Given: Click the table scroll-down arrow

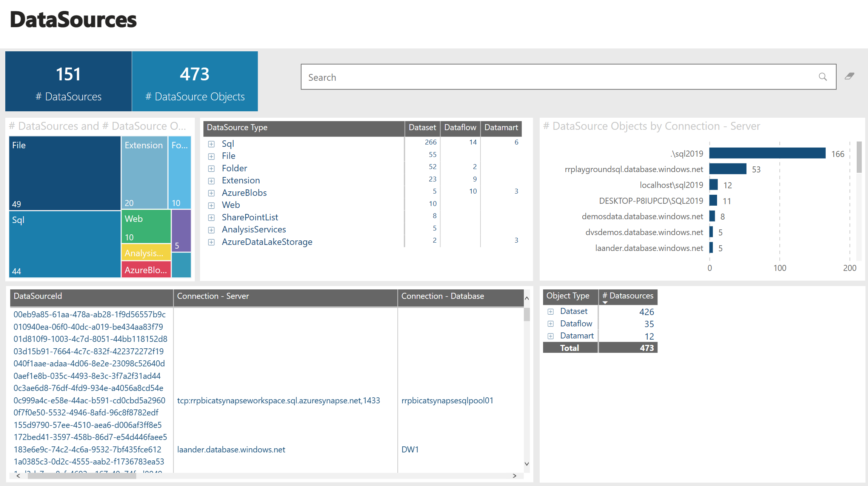Looking at the screenshot, I should coord(527,464).
